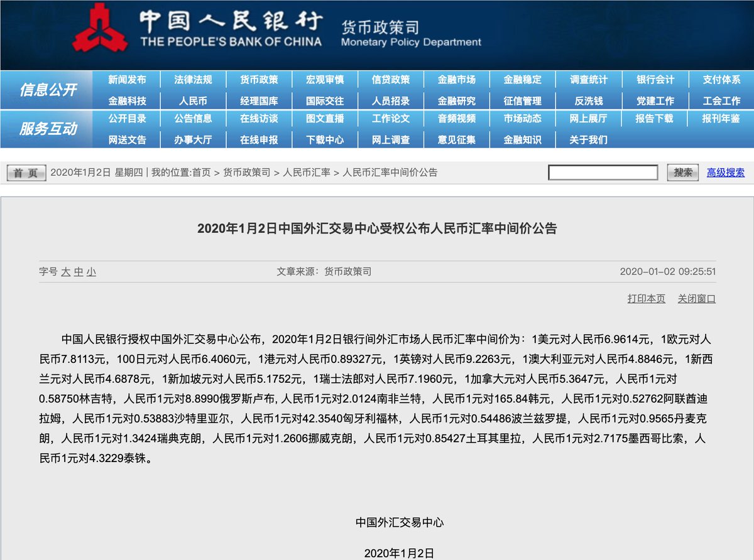
Task: Open the 货币政策 menu item
Action: [x=259, y=80]
